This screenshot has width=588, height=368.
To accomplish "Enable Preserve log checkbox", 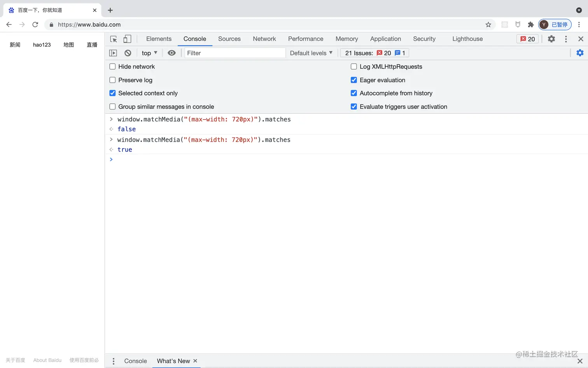I will 112,80.
